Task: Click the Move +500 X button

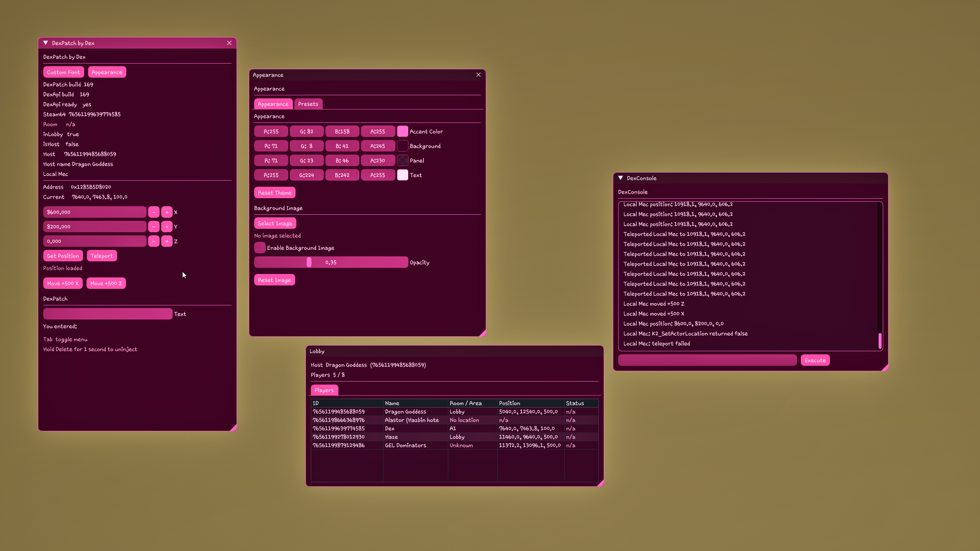Action: tap(63, 284)
